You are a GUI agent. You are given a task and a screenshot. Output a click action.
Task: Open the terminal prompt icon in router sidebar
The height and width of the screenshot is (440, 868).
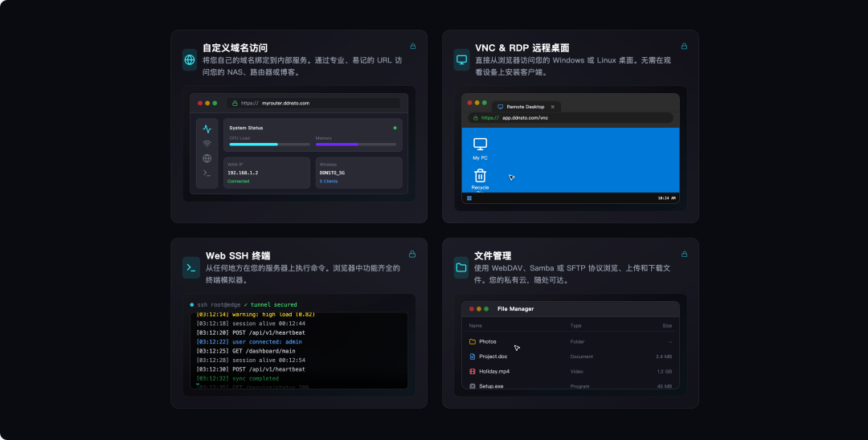207,173
